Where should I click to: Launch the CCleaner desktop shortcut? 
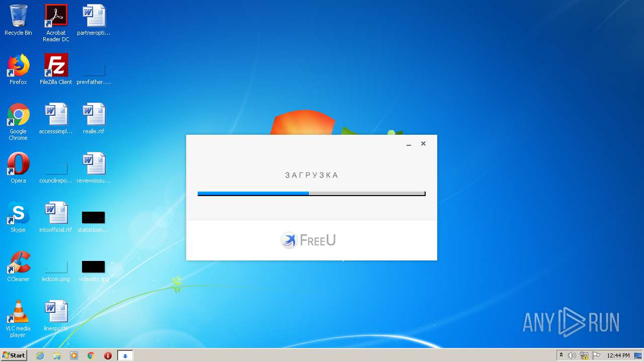tap(18, 267)
